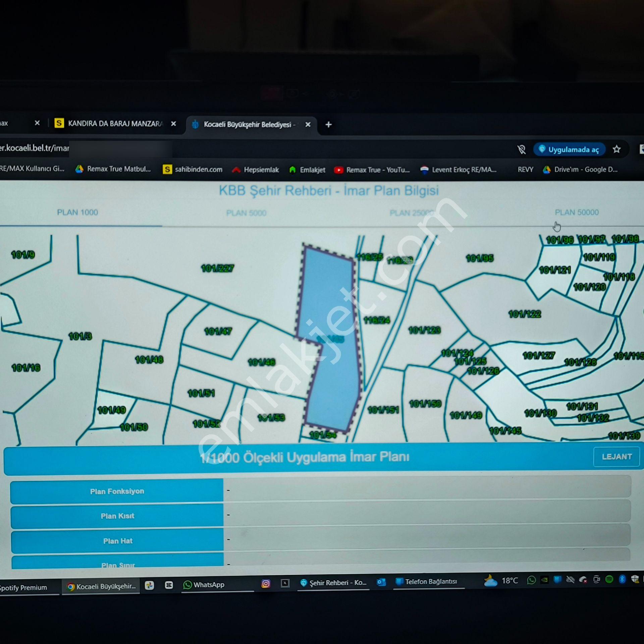
Task: Click the Plan Fonksiyon row label
Action: [x=117, y=491]
